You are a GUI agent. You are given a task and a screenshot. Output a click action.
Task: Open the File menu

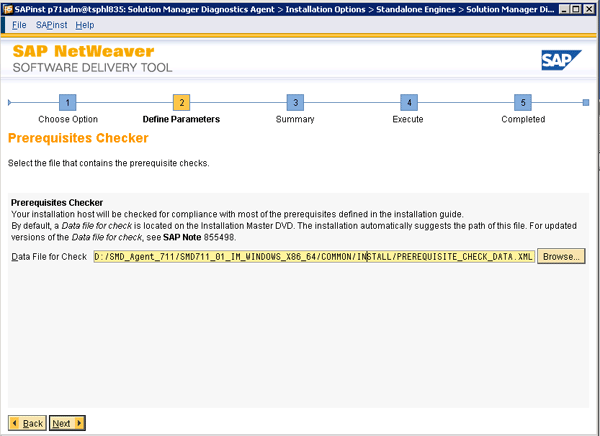pos(19,25)
